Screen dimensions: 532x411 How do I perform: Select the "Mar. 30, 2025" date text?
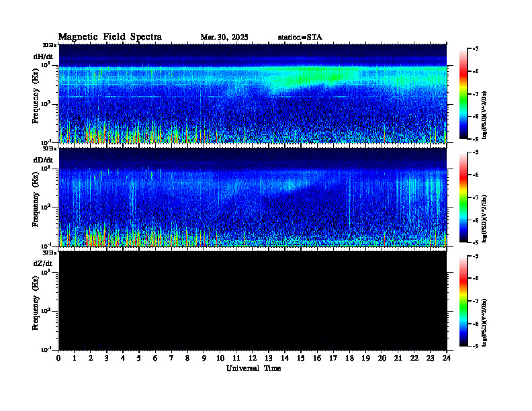coord(224,38)
